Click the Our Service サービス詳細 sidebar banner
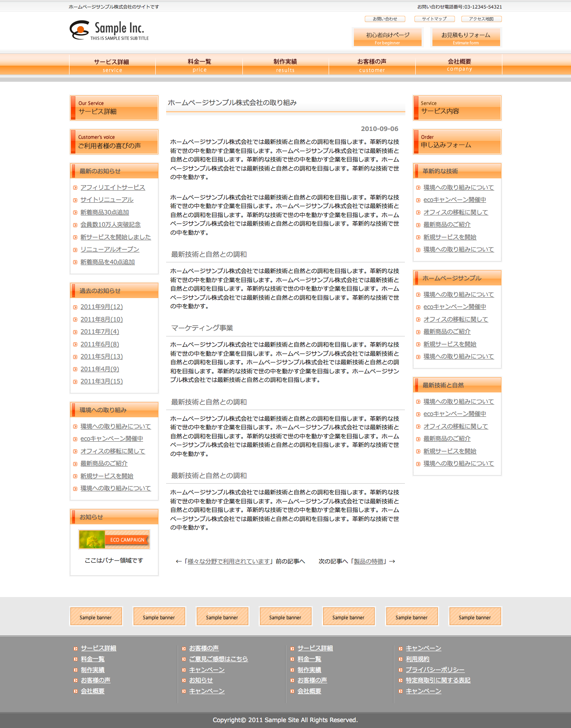This screenshot has height=728, width=571. pos(114,108)
